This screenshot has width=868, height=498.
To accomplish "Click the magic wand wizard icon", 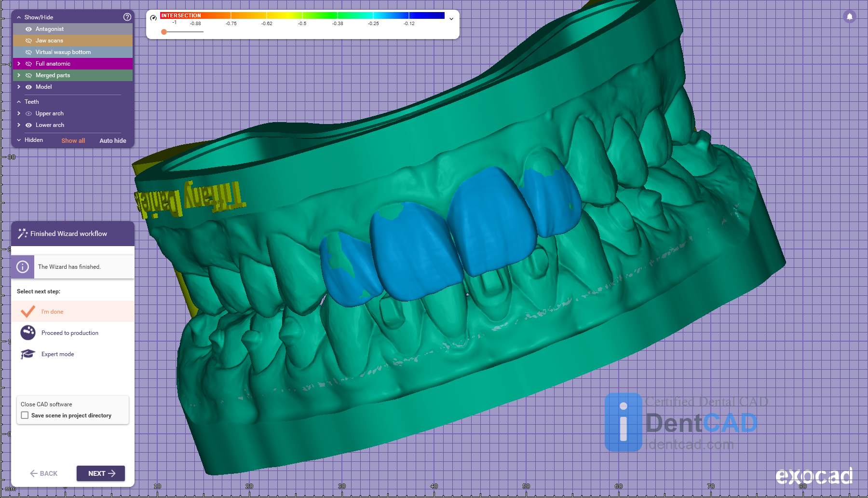I will point(22,234).
